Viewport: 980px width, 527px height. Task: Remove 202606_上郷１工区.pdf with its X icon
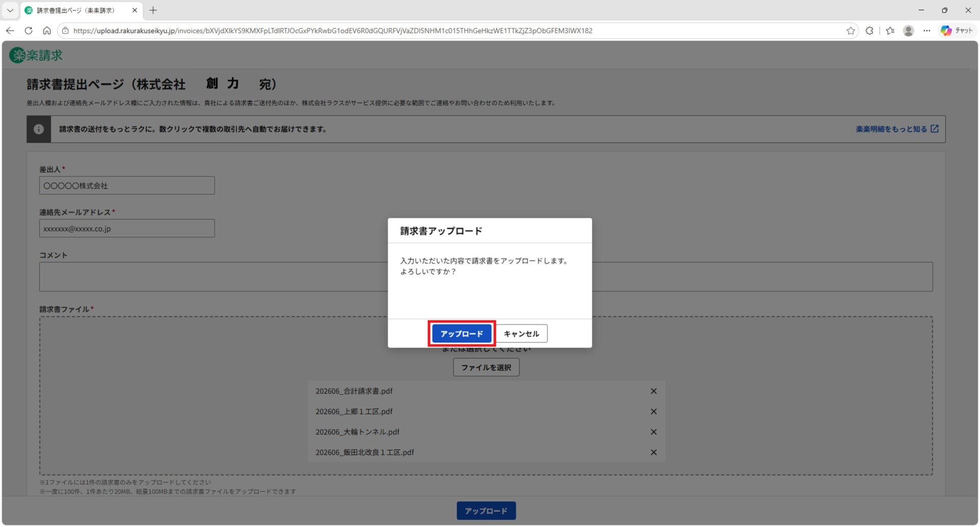[653, 412]
